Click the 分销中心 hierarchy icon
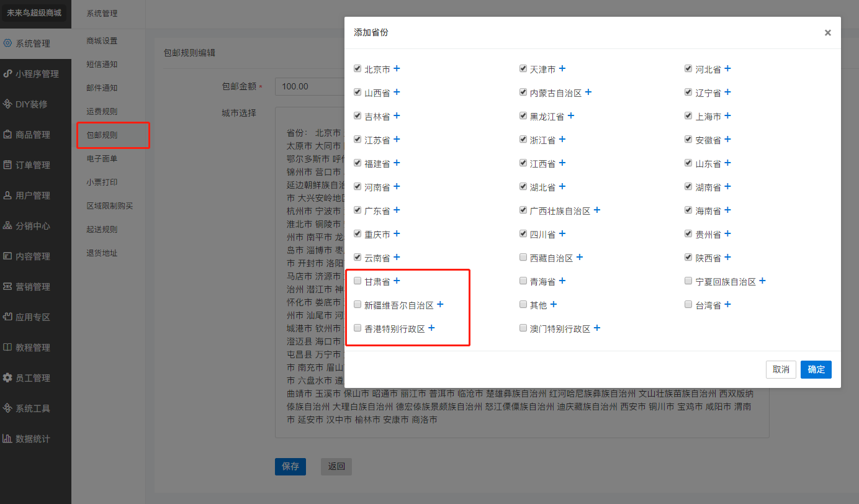 coord(7,226)
